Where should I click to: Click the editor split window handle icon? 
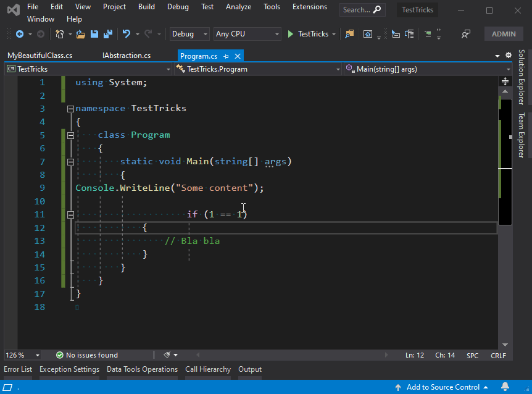[x=505, y=81]
